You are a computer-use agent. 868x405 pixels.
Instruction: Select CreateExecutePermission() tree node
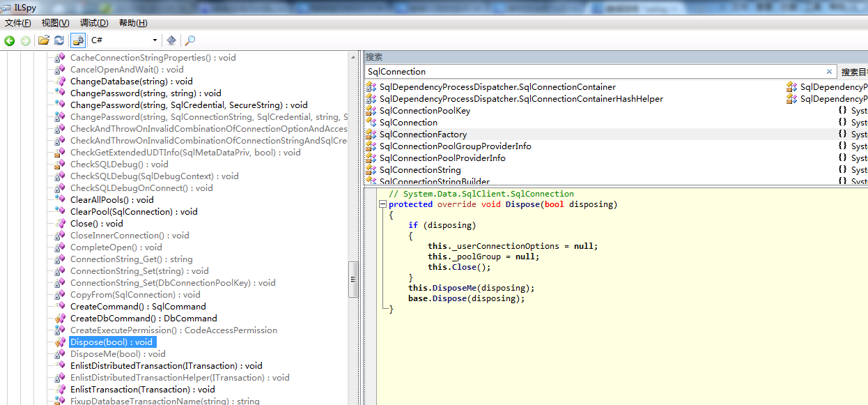[174, 330]
